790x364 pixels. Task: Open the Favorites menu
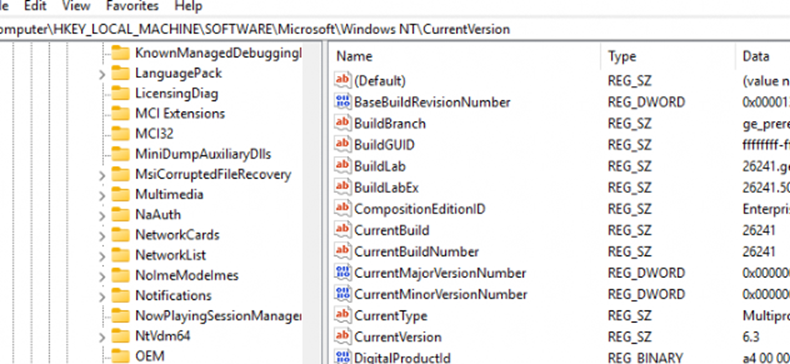click(x=133, y=6)
